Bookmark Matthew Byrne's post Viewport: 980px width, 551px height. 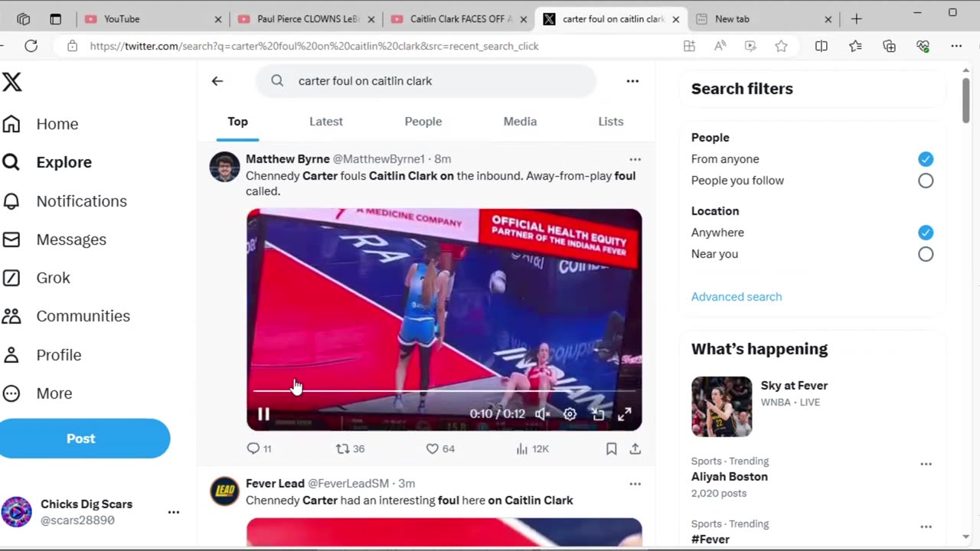click(611, 449)
